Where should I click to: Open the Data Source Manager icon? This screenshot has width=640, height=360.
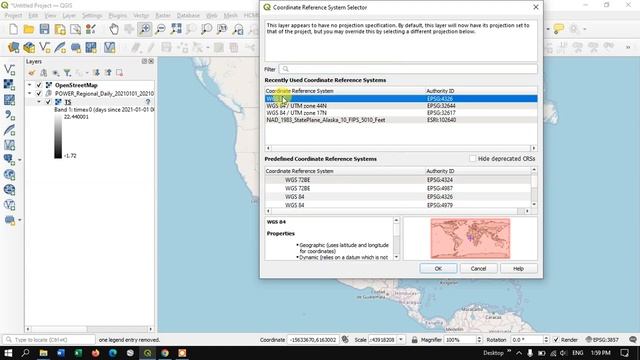pos(13,47)
